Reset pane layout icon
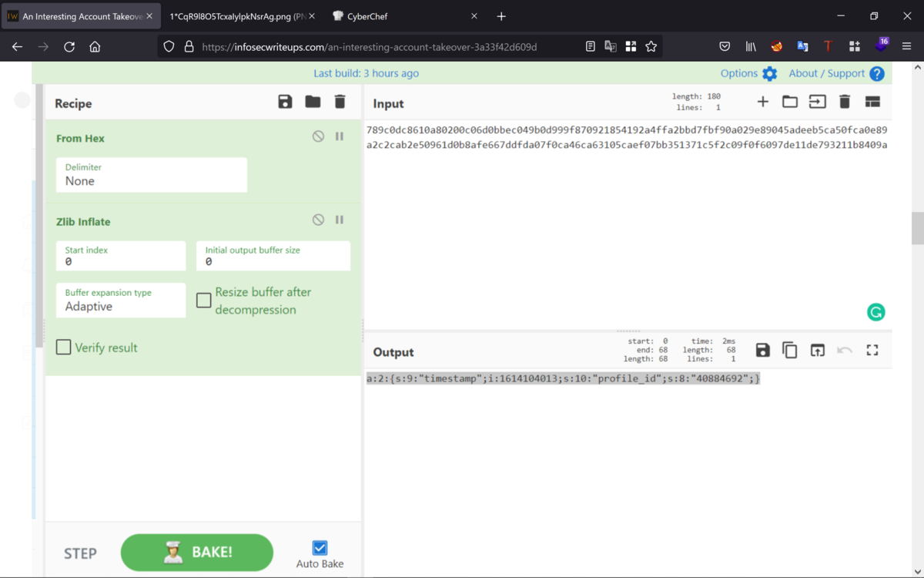 click(872, 102)
